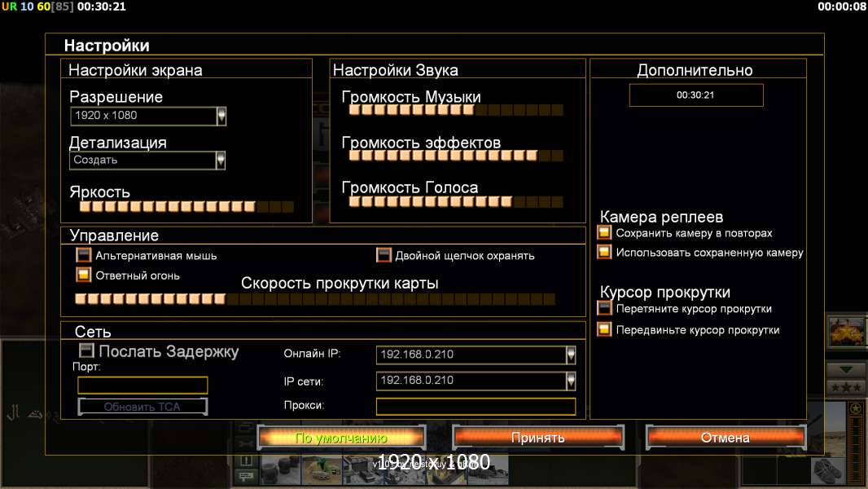The image size is (868, 489).
Task: Click the Прокси input field
Action: 475,406
